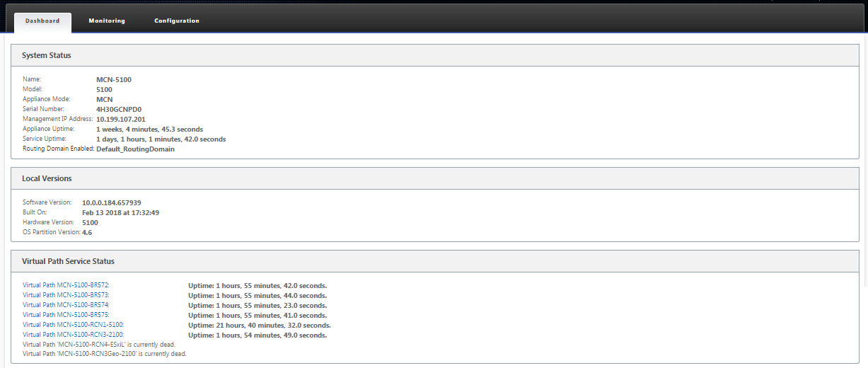
Task: Select the Dashboard tab
Action: 42,22
